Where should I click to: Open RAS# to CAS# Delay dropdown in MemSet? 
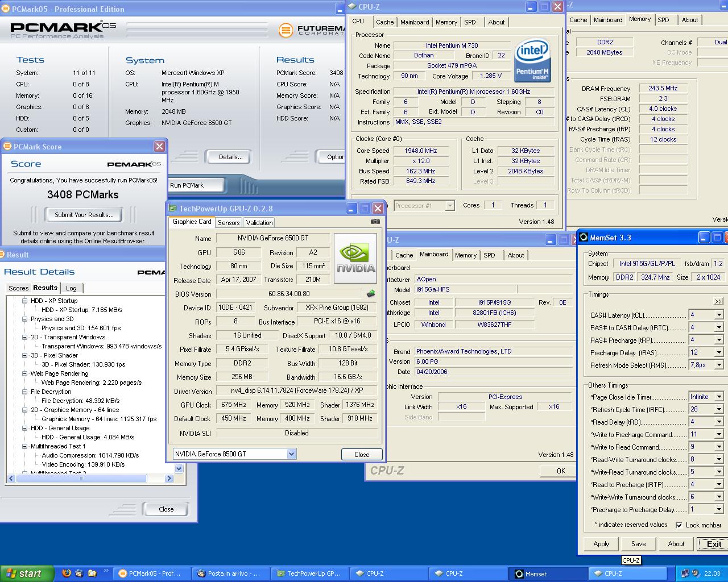(x=719, y=327)
